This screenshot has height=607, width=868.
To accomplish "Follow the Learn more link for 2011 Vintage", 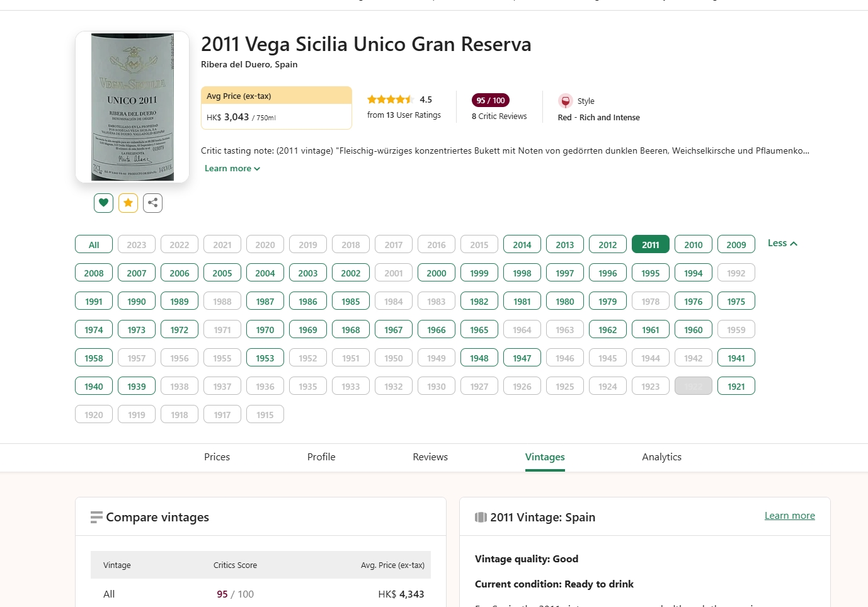I will pyautogui.click(x=790, y=516).
